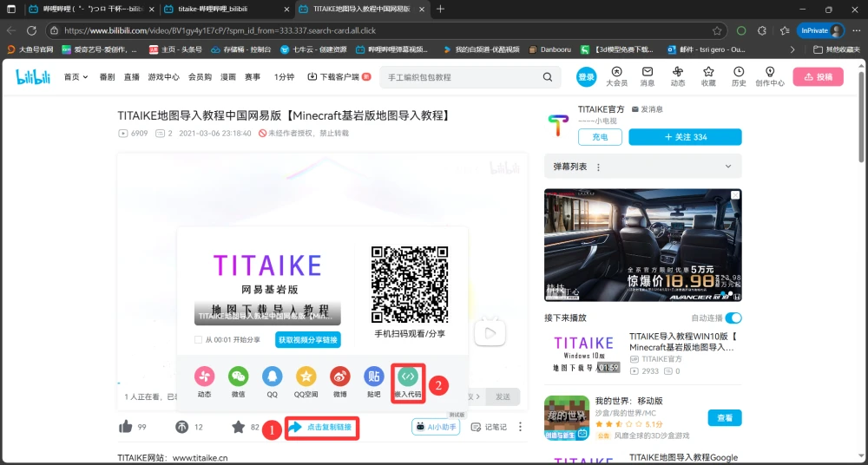Click 点击复制链接 to copy the link

(321, 428)
